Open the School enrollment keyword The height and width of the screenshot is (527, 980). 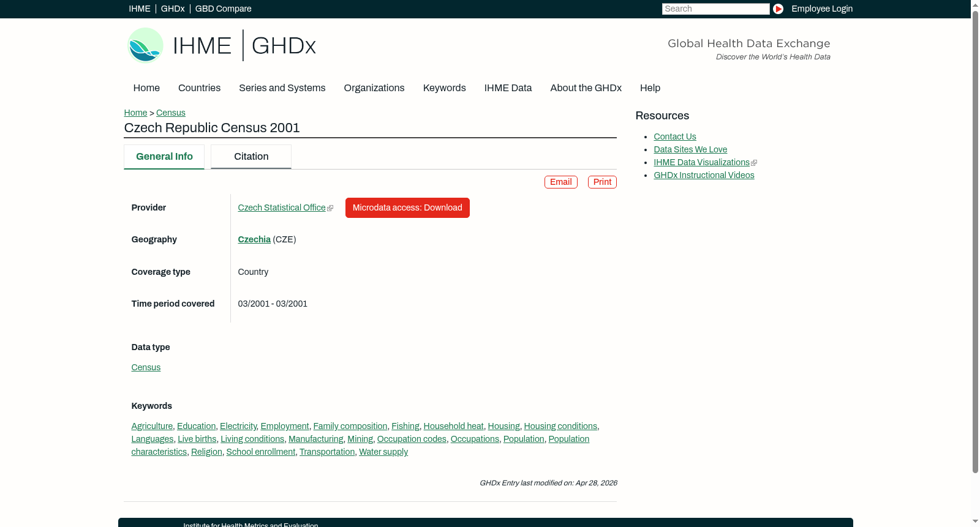261,452
